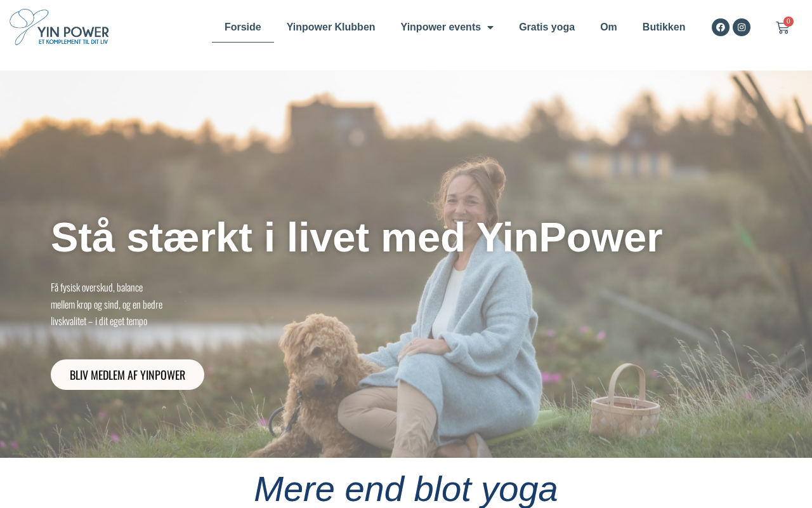Expand the Yinpower events dropdown arrow
The height and width of the screenshot is (508, 812).
point(490,27)
